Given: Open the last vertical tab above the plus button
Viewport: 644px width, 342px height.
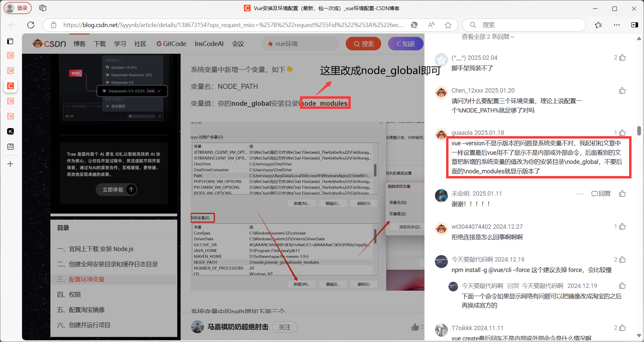Looking at the screenshot, I should tap(10, 147).
